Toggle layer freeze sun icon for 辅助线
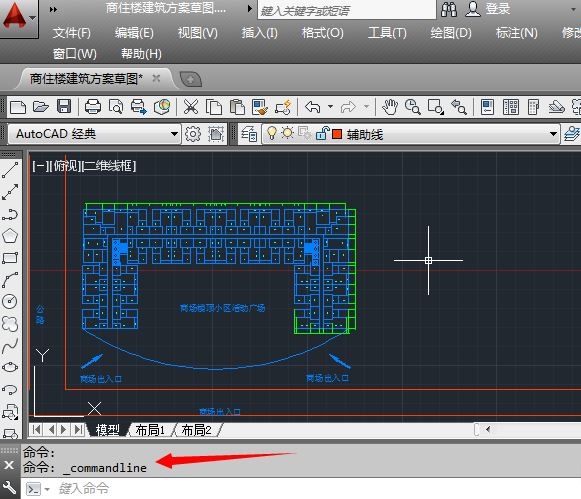The width and height of the screenshot is (581, 499). 288,133
